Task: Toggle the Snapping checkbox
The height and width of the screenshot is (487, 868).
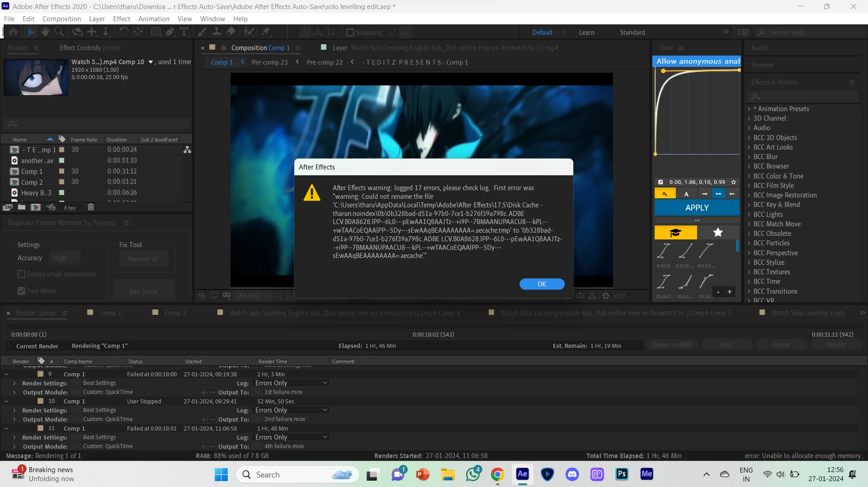Action: 350,33
